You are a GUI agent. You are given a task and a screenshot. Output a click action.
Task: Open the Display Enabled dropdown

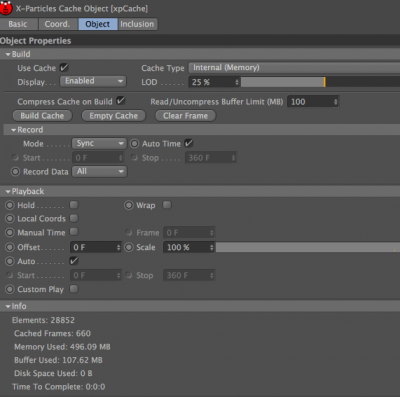pyautogui.click(x=93, y=81)
